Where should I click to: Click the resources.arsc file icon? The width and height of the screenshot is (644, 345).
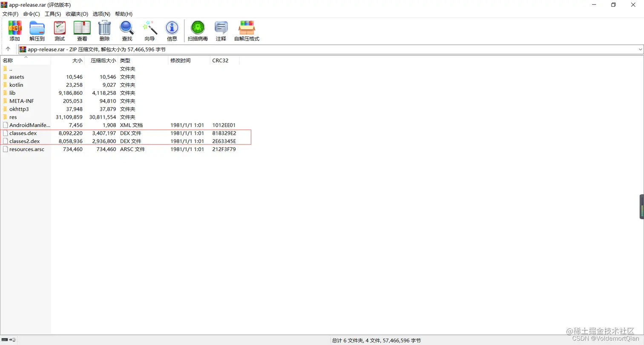5,149
